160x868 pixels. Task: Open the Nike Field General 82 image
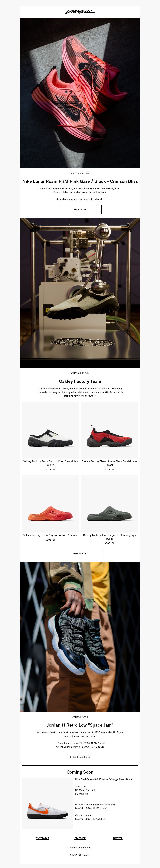click(x=47, y=803)
